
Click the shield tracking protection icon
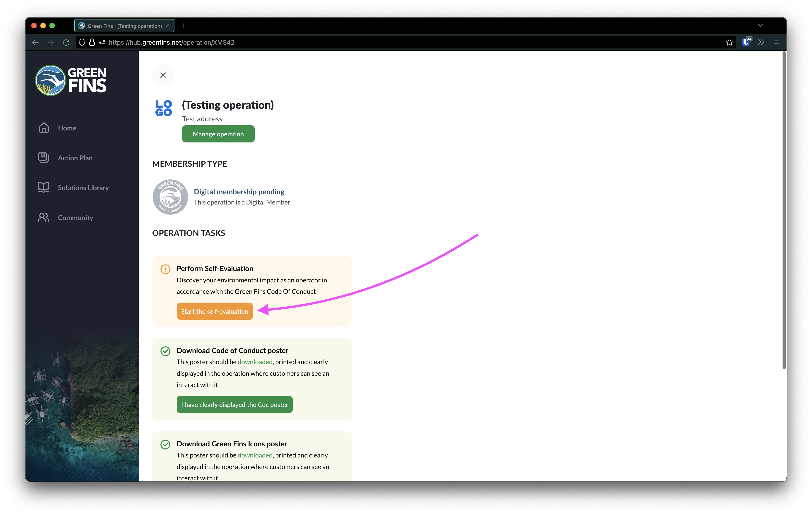pos(82,42)
